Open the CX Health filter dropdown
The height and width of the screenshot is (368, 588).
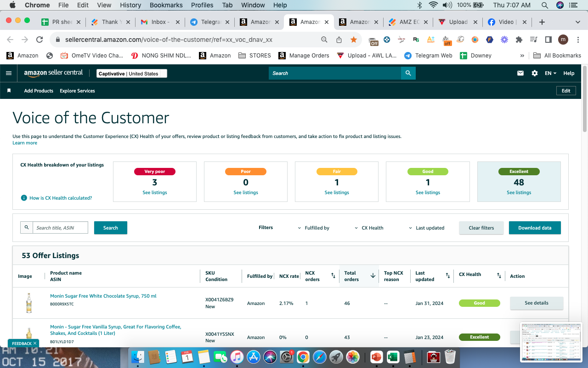[x=369, y=228]
